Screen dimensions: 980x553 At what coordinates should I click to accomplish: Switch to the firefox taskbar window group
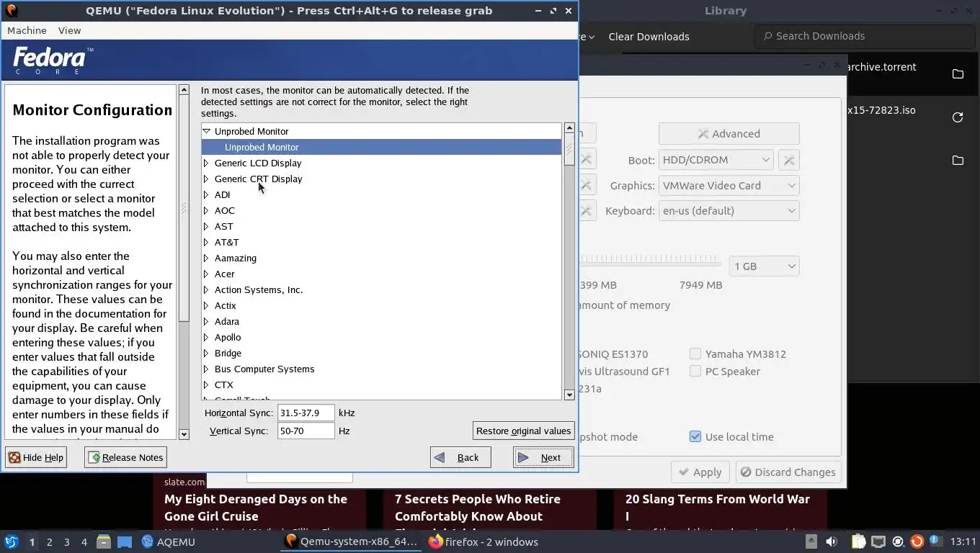point(483,541)
